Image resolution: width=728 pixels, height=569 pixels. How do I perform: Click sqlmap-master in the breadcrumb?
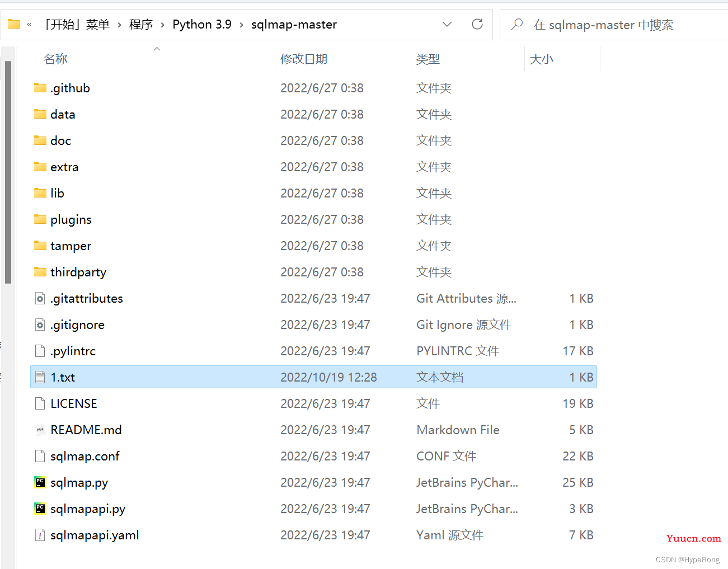[x=294, y=25]
